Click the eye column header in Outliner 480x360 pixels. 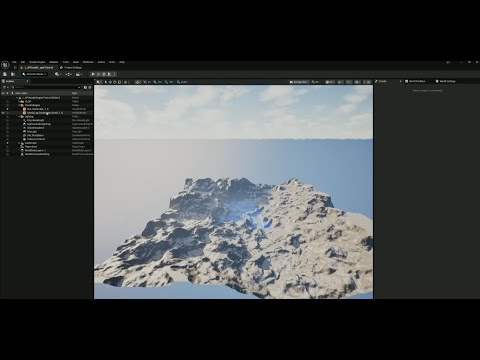pos(3,93)
